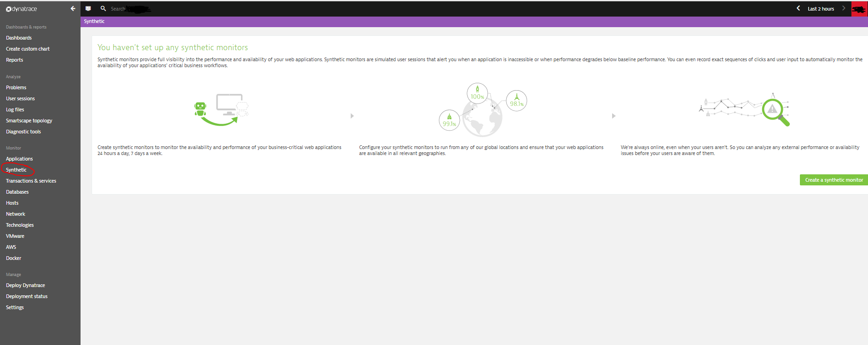Image resolution: width=868 pixels, height=345 pixels.
Task: Open Dashboards in the sidebar
Action: [x=19, y=38]
